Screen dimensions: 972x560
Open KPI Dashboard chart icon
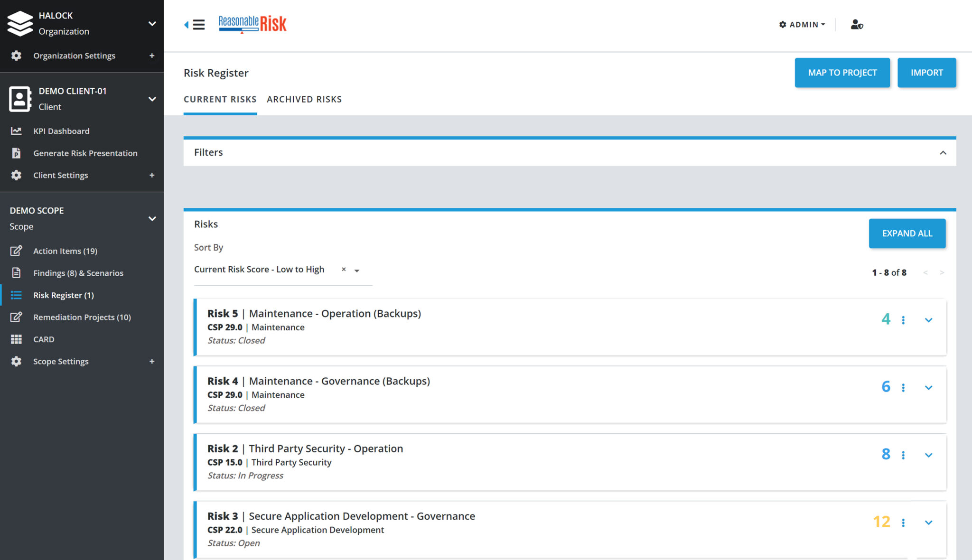16,131
